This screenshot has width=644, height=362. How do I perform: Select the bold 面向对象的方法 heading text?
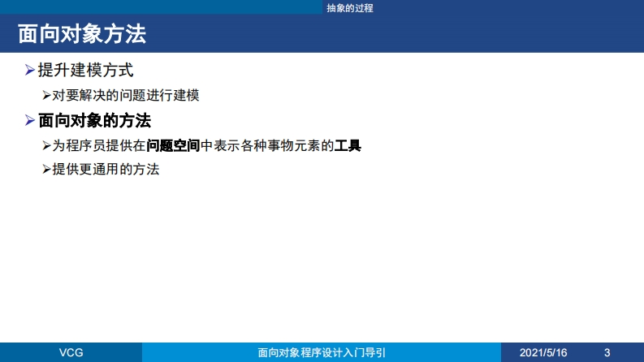(94, 121)
